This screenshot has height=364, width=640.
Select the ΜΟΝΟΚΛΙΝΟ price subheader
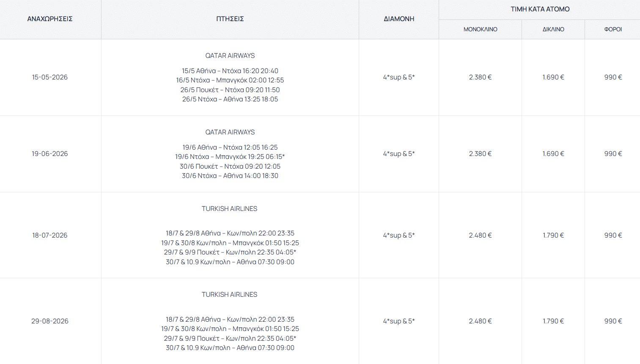coord(480,30)
